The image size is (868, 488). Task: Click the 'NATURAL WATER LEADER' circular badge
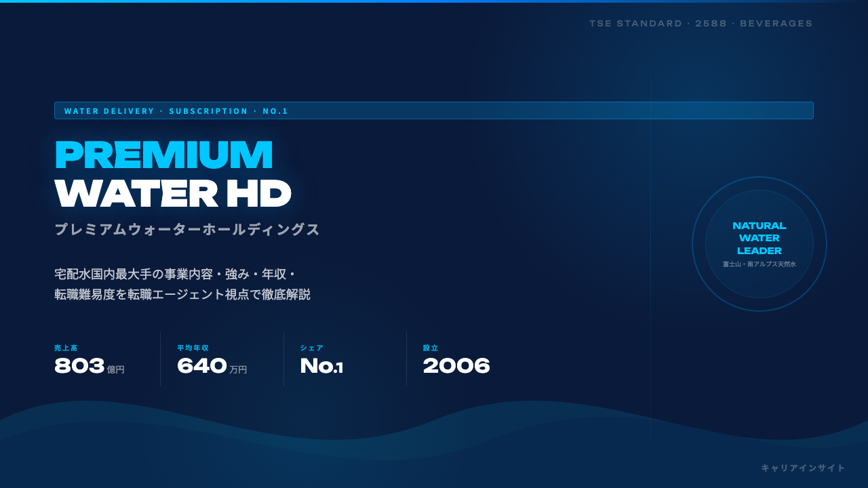[759, 244]
